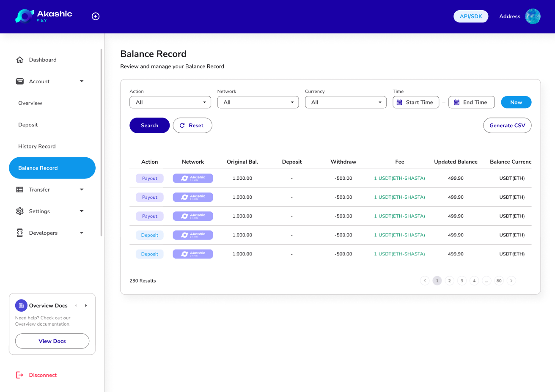This screenshot has width=555, height=392.
Task: Open the Currency filter dropdown
Action: point(346,102)
